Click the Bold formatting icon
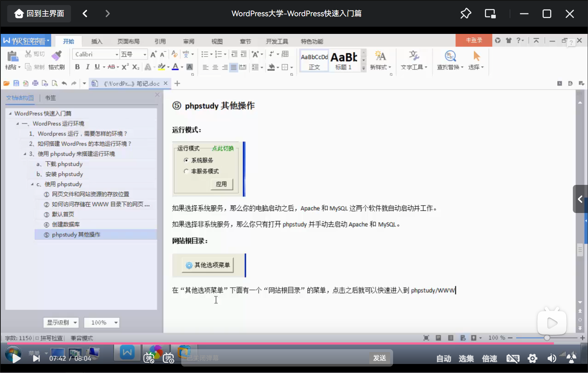588x373 pixels. 77,67
